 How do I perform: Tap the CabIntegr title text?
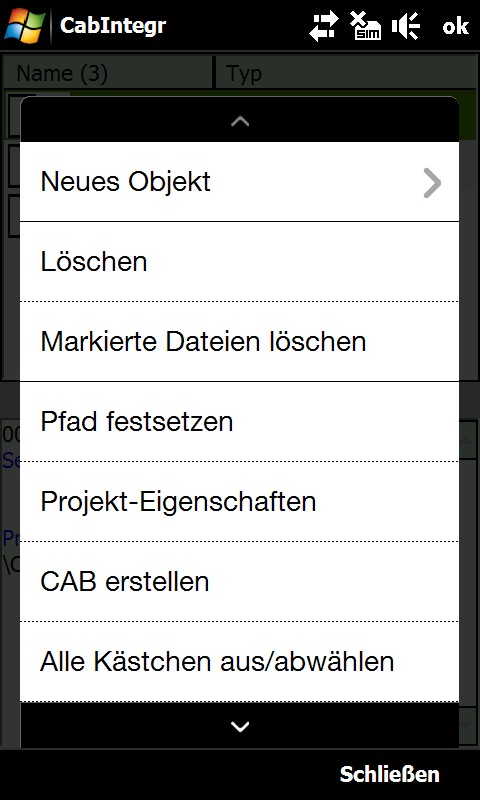pyautogui.click(x=113, y=25)
